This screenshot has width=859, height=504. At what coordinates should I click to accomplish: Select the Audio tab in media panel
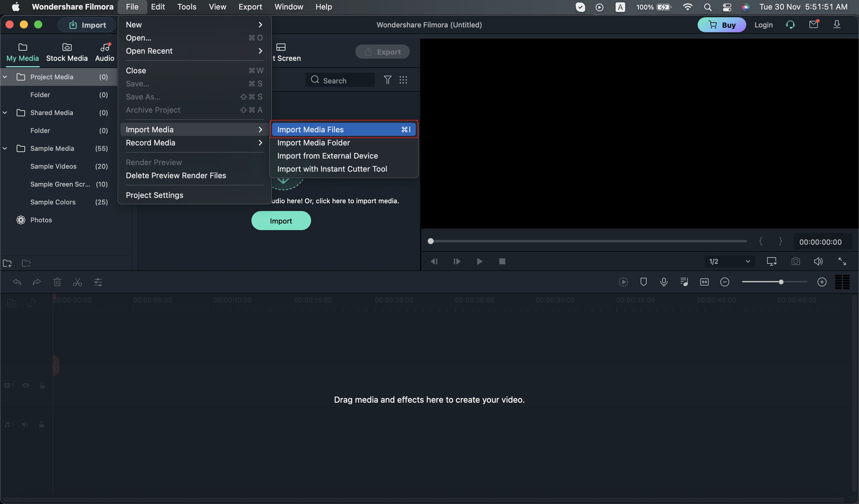click(x=104, y=52)
